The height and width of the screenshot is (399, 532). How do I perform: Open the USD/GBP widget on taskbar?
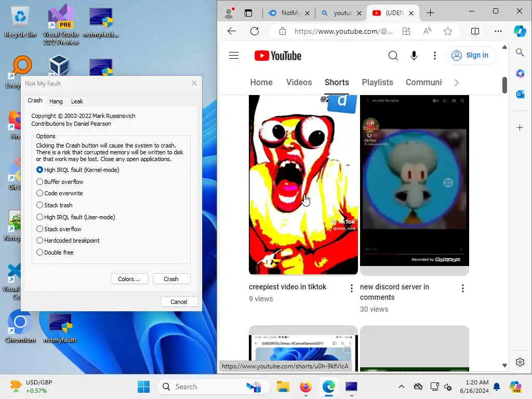coord(31,387)
